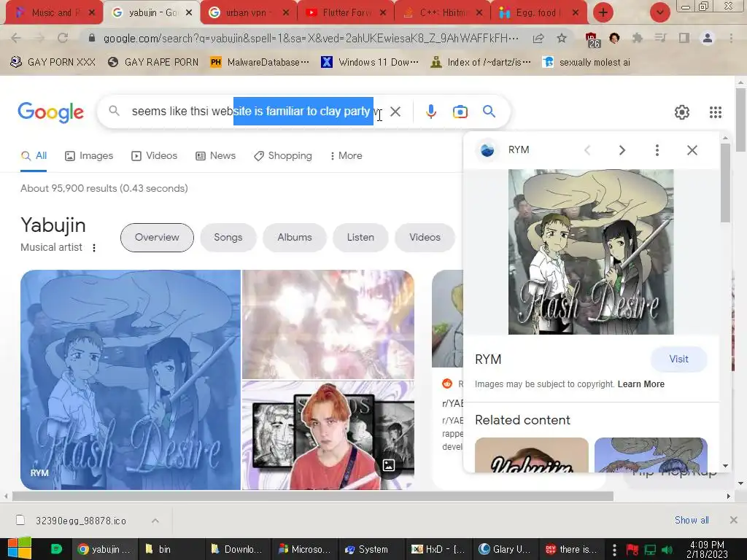Open the Google apps grid
This screenshot has width=747, height=560.
pos(715,112)
